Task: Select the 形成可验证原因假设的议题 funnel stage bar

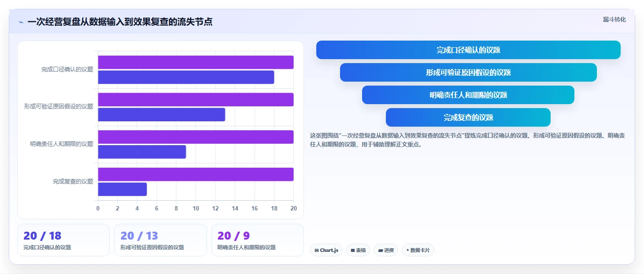Action: [x=468, y=72]
